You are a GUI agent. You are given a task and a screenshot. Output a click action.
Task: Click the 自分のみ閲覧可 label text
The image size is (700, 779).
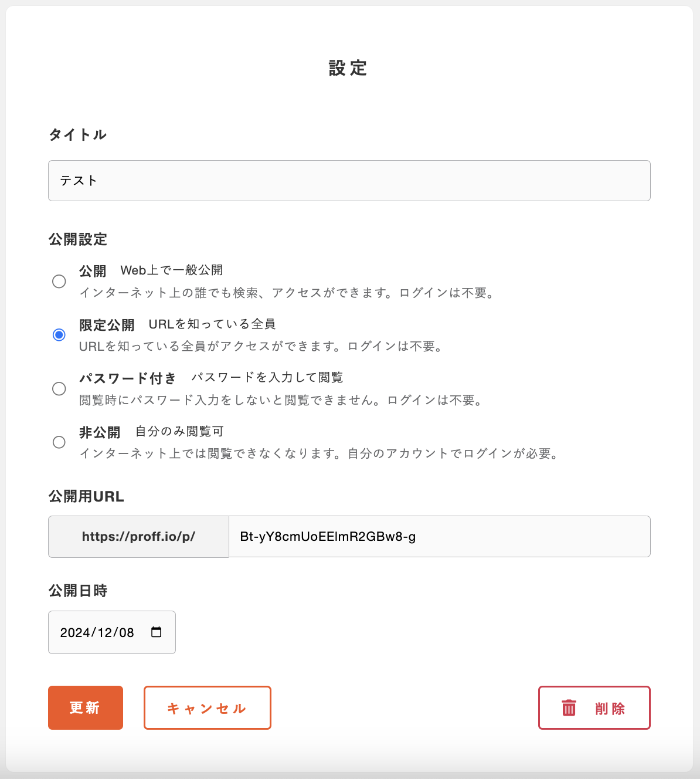pos(179,432)
